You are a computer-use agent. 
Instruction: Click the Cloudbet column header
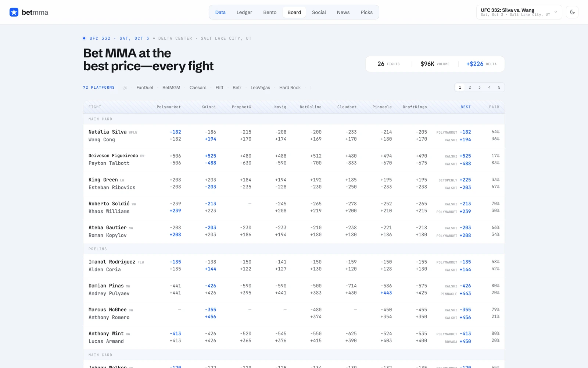347,107
